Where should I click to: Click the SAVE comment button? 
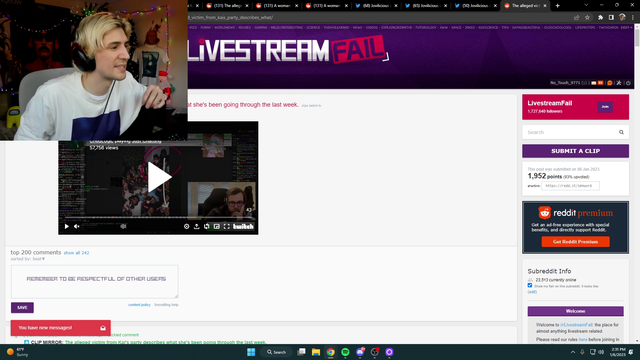coord(22,308)
